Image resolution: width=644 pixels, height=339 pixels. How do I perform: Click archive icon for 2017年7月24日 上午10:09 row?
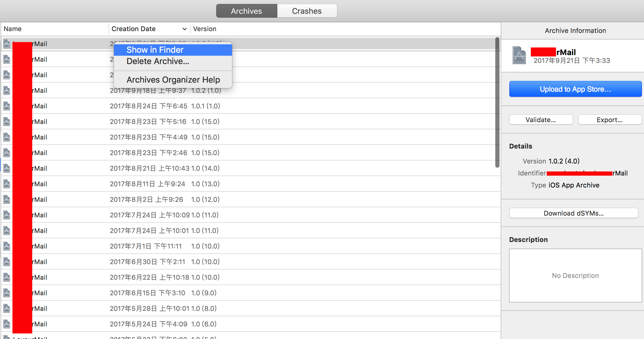click(x=7, y=215)
